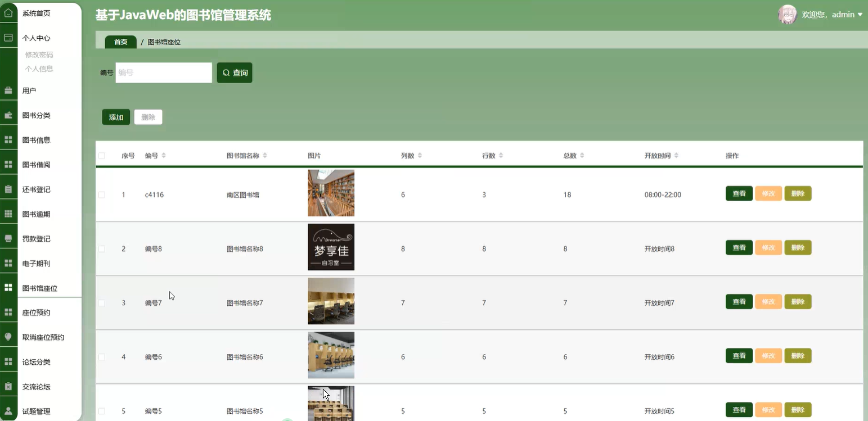Expand 个人中心 menu

(x=37, y=38)
